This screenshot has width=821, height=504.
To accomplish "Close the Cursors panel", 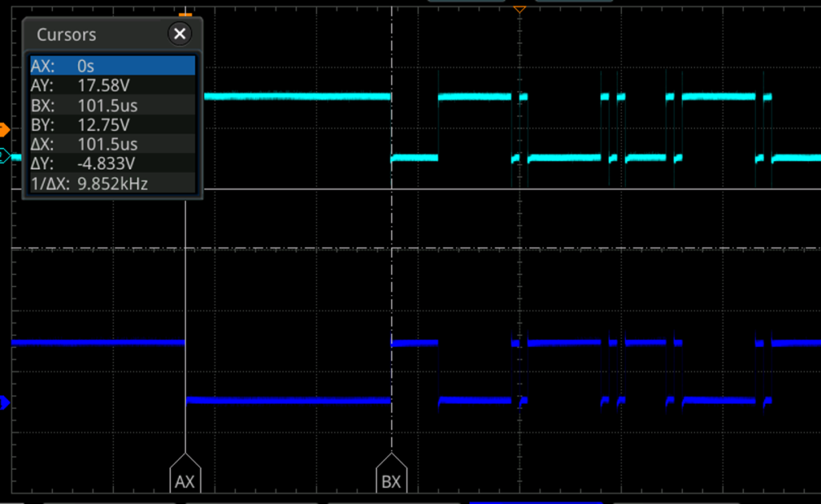I will pos(180,34).
